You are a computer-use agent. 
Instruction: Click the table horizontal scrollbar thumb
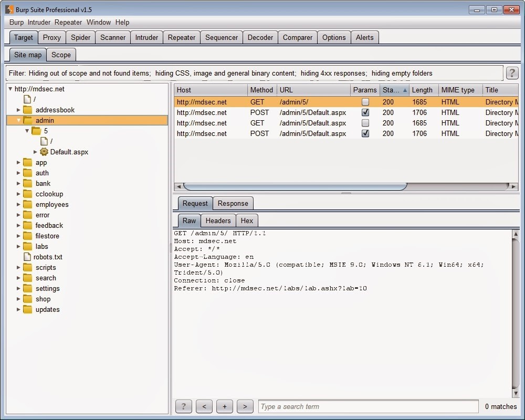pyautogui.click(x=295, y=186)
